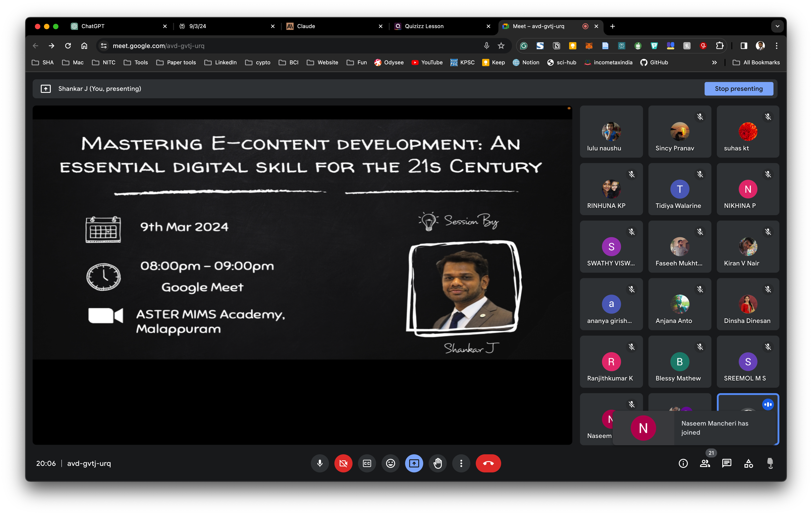
Task: Switch to the 9/3/24 tab
Action: coord(227,26)
